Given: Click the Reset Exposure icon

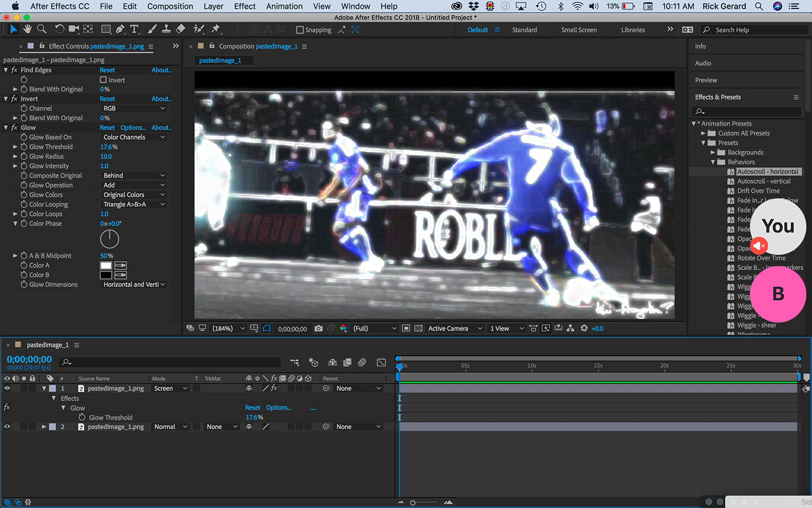Looking at the screenshot, I should click(584, 329).
